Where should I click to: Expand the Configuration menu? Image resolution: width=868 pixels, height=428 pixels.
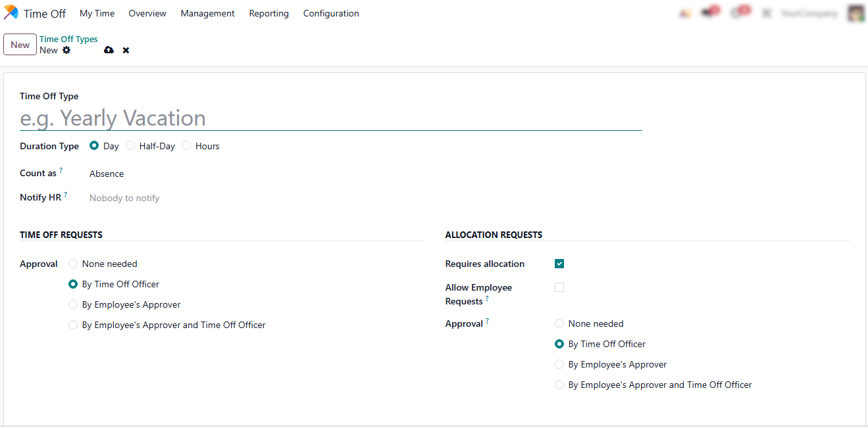coord(331,13)
